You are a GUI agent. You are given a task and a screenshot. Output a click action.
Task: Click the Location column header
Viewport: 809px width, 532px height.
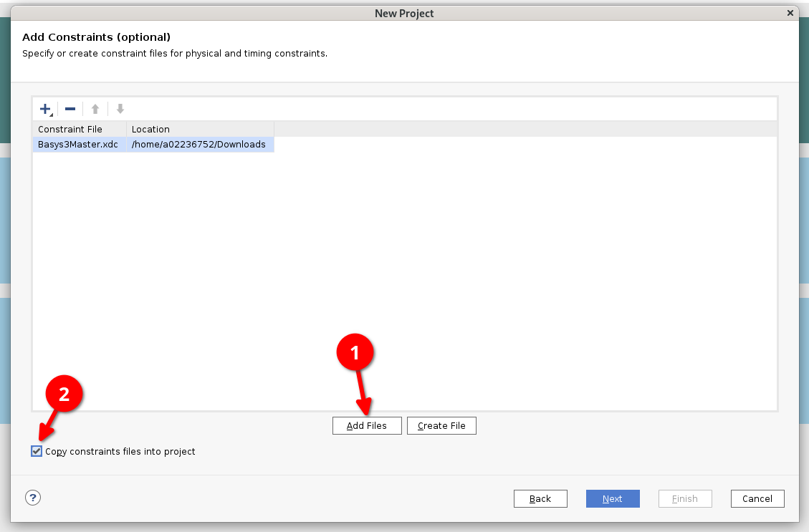200,130
